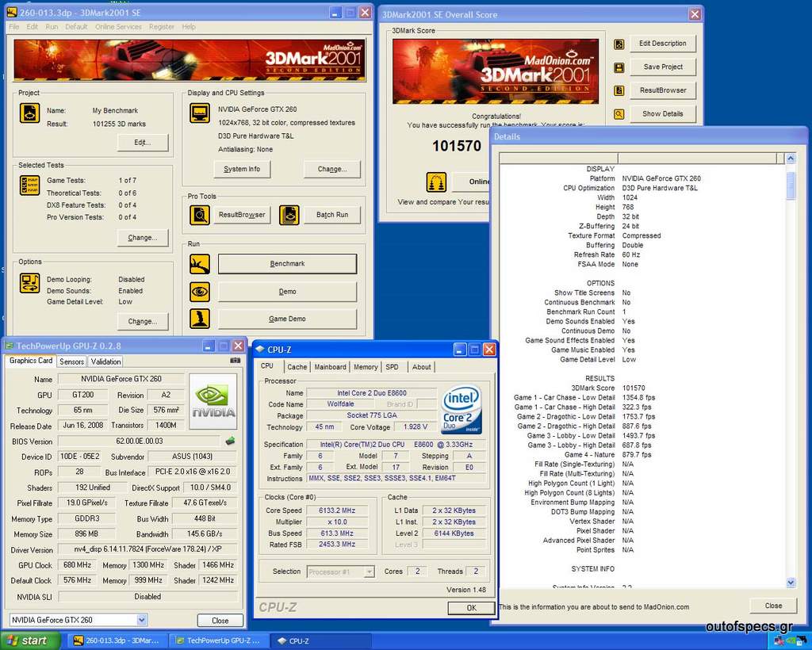Screen dimensions: 812x650
Task: Click Change button under Selected Tests
Action: (x=143, y=238)
